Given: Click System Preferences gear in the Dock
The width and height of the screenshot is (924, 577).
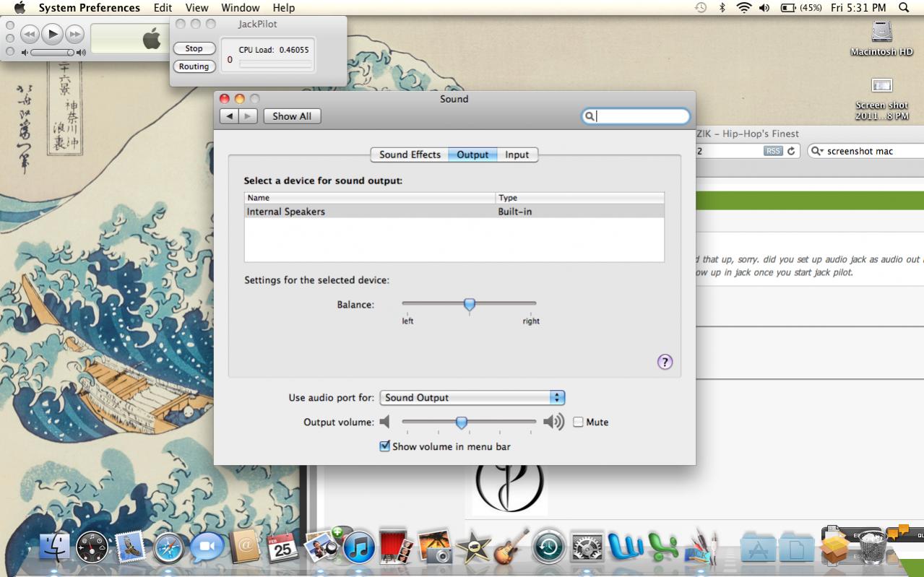Looking at the screenshot, I should pyautogui.click(x=587, y=548).
